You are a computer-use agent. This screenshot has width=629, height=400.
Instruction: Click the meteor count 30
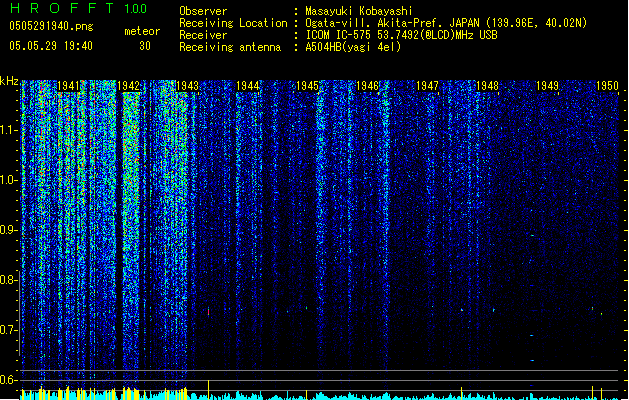click(x=145, y=46)
